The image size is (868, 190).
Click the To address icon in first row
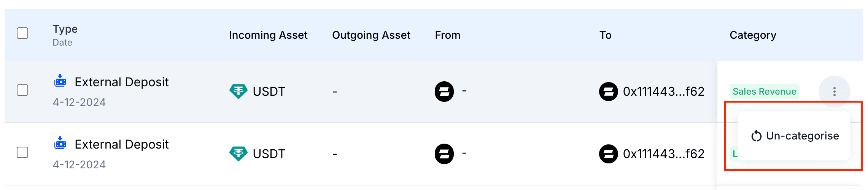point(609,91)
